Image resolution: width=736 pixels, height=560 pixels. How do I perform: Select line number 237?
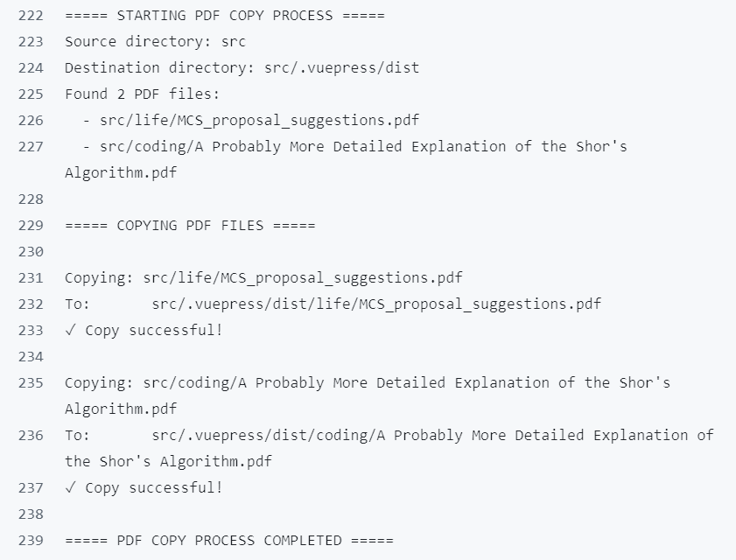pos(31,488)
